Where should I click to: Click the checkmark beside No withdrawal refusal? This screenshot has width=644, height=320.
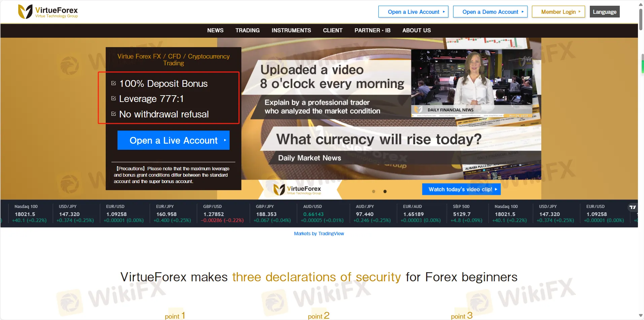(113, 114)
